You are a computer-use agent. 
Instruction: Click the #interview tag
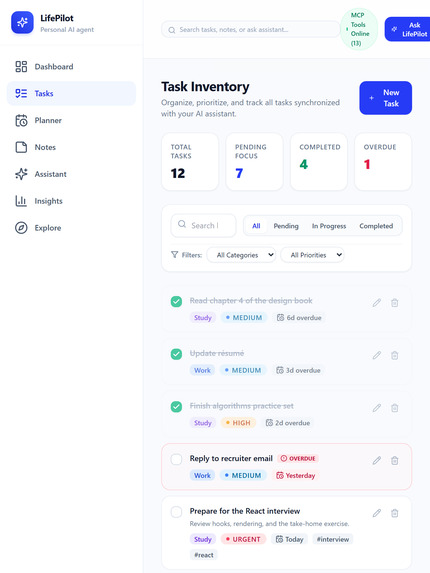(x=333, y=539)
